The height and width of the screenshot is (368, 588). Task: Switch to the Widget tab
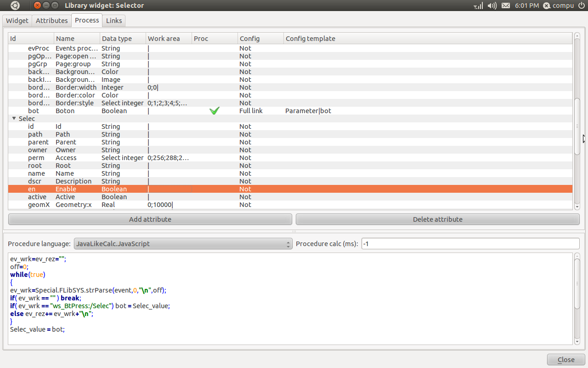point(17,21)
